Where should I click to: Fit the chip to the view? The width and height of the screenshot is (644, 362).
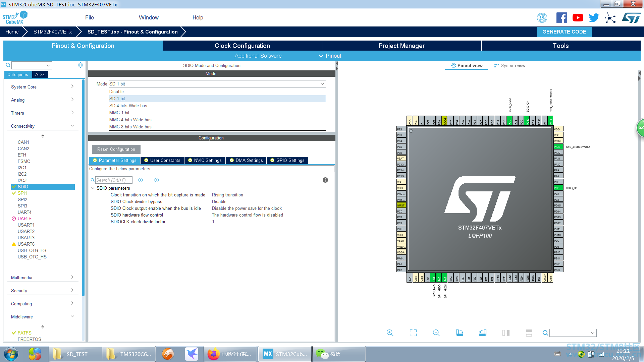point(413,333)
